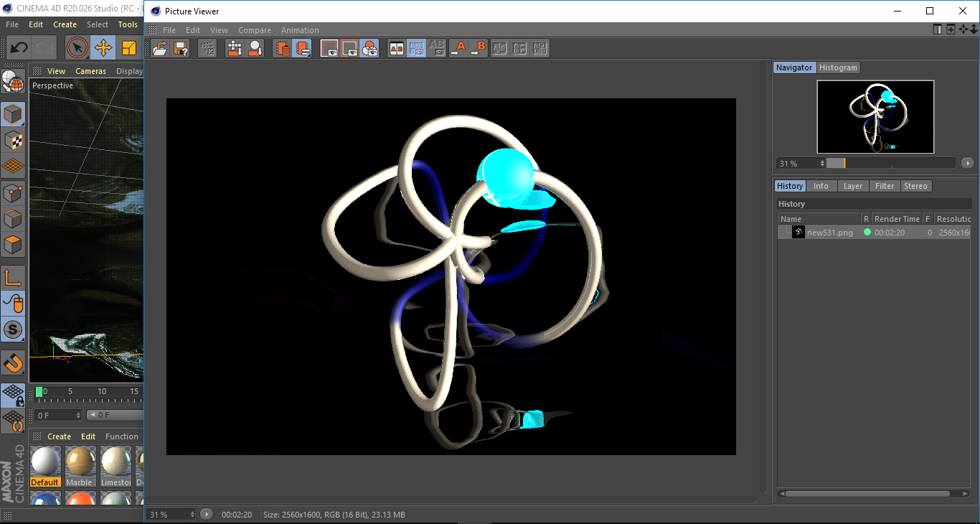Click the third greyed AB text overlay icon
980x524 pixels.
[540, 49]
